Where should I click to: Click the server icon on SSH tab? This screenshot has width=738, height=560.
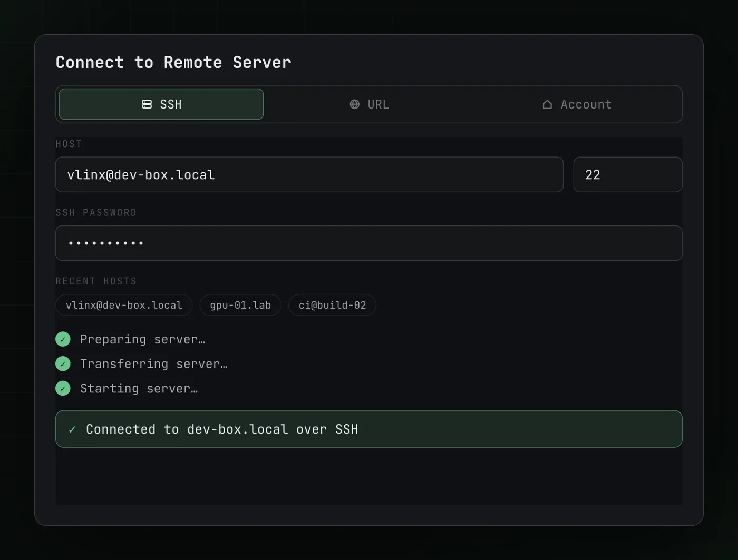(x=147, y=104)
